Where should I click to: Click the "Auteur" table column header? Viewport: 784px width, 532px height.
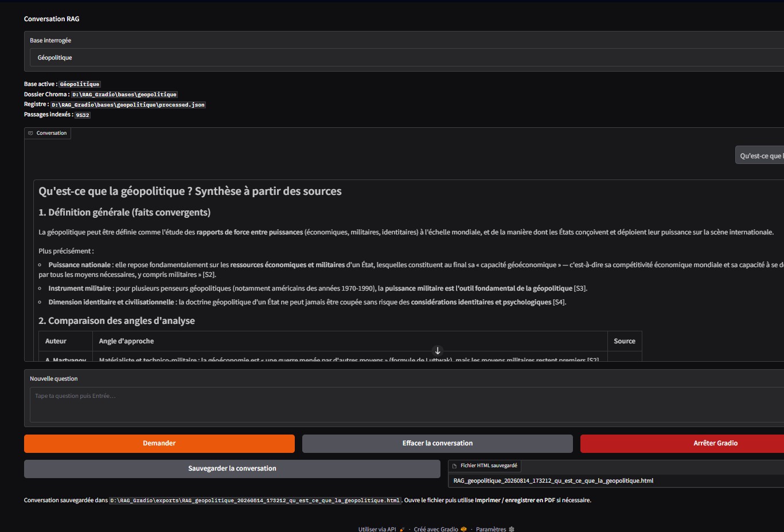pos(56,341)
